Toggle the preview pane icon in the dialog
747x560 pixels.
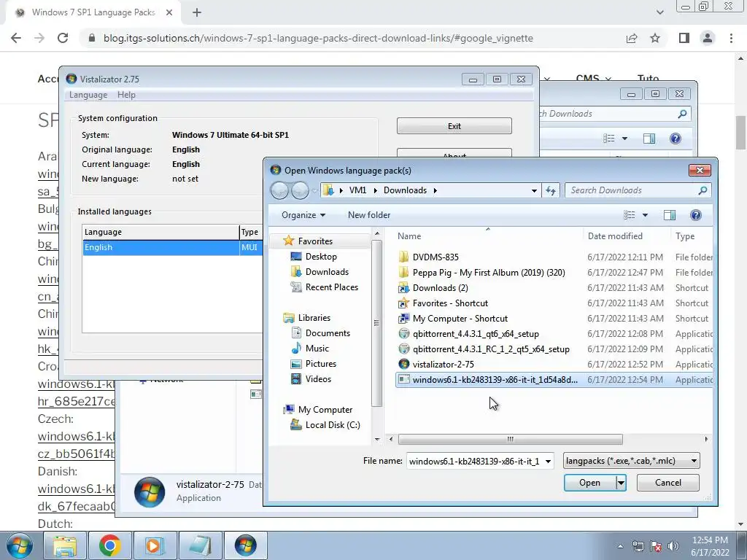[x=670, y=215]
